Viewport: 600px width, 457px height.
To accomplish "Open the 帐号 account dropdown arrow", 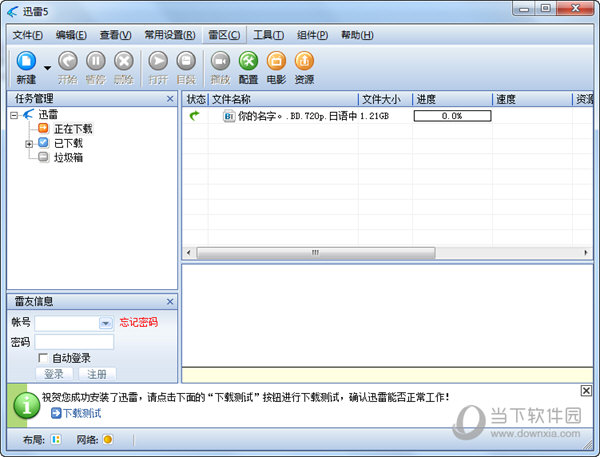I will [x=106, y=323].
